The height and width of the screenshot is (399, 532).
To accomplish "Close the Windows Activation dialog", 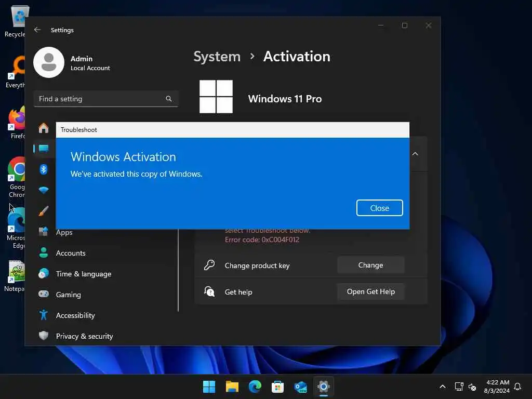I will 379,208.
